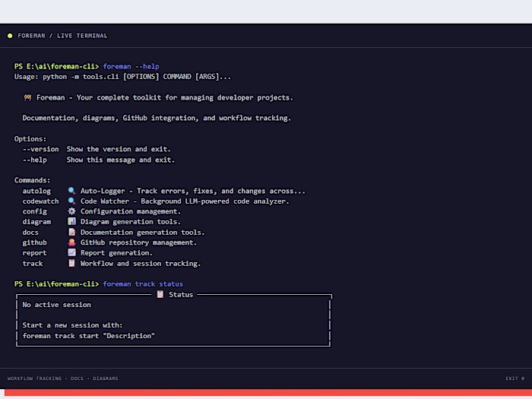The image size is (532, 399).
Task: Click the green live status dot
Action: click(10, 36)
